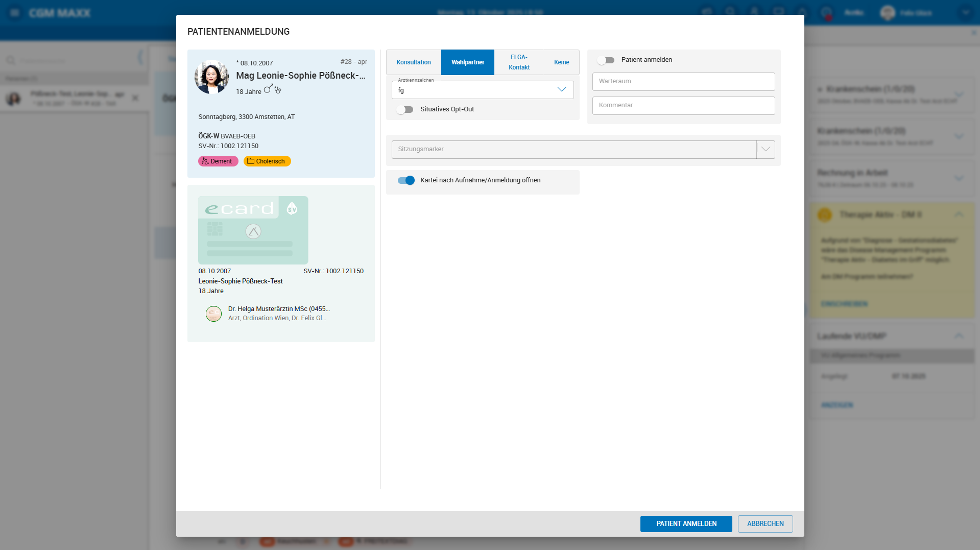This screenshot has width=980, height=550.
Task: Click the pink Dement tag
Action: click(x=218, y=161)
